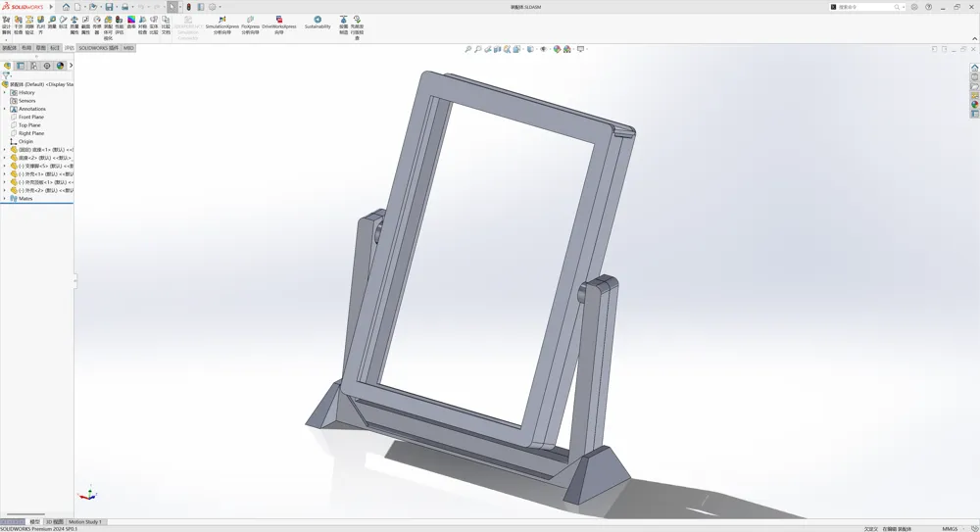Click the feature tree filter funnel
The image size is (980, 532).
[6, 75]
